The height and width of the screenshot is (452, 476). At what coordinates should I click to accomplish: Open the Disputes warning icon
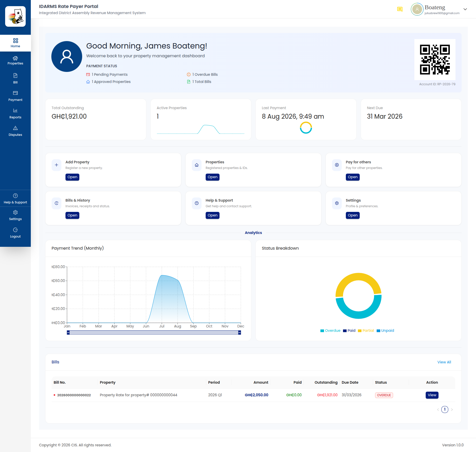15,128
